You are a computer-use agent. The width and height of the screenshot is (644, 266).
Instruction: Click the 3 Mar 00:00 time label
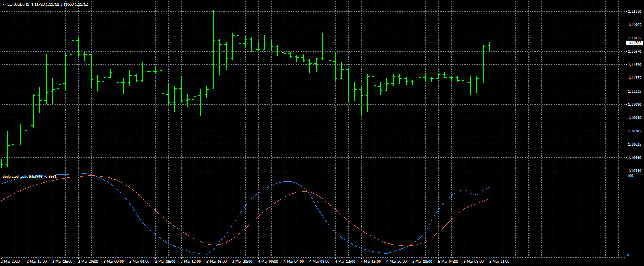114,262
